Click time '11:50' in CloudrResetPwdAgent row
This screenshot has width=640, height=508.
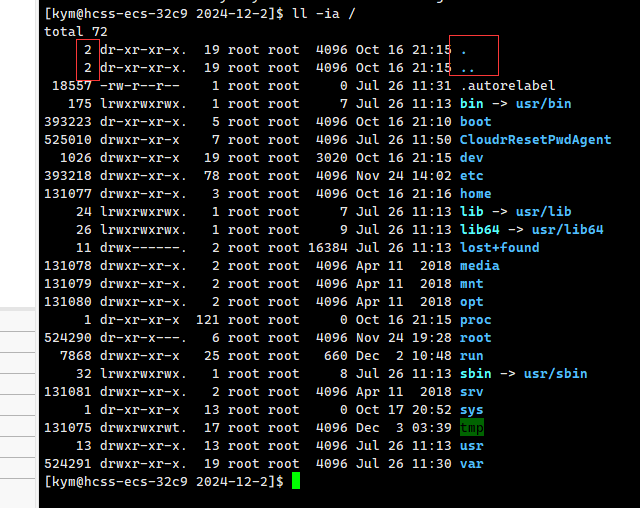431,140
